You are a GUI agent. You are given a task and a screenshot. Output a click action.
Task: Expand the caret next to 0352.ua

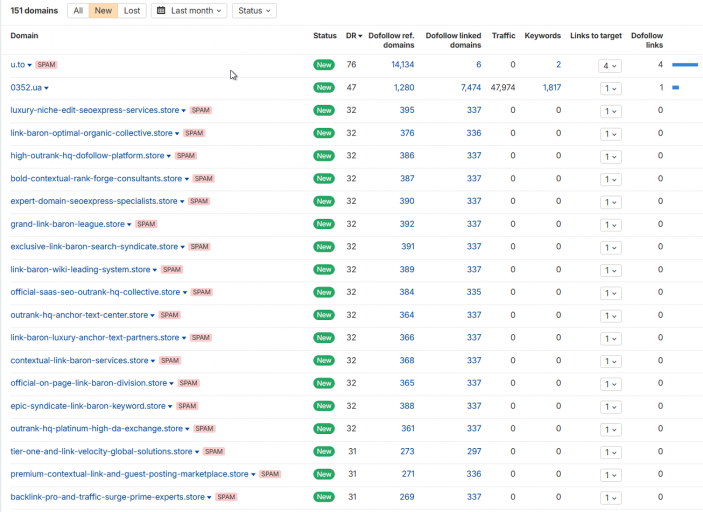47,88
